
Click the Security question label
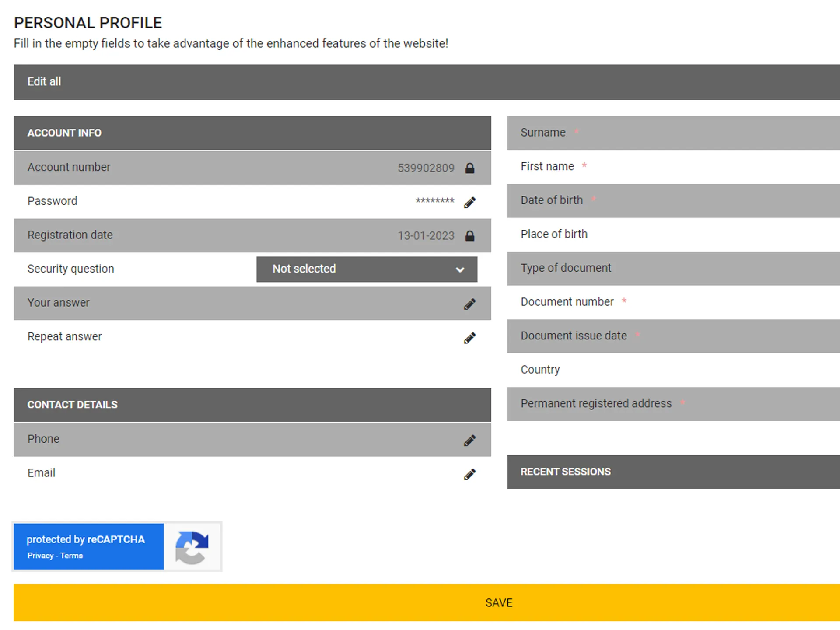tap(71, 269)
